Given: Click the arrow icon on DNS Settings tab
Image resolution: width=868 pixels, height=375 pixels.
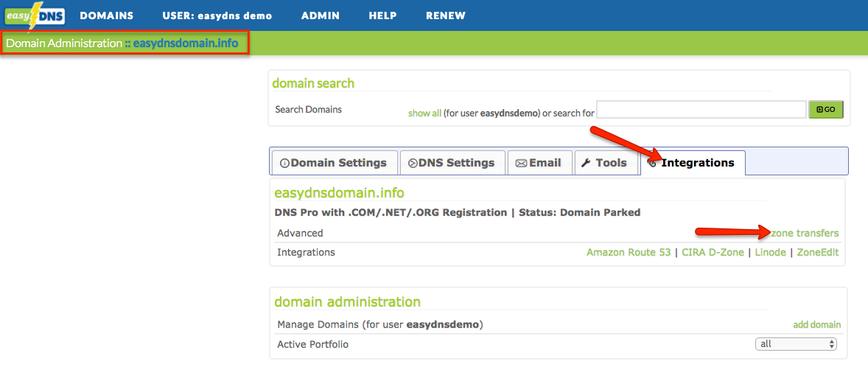Looking at the screenshot, I should pyautogui.click(x=413, y=163).
